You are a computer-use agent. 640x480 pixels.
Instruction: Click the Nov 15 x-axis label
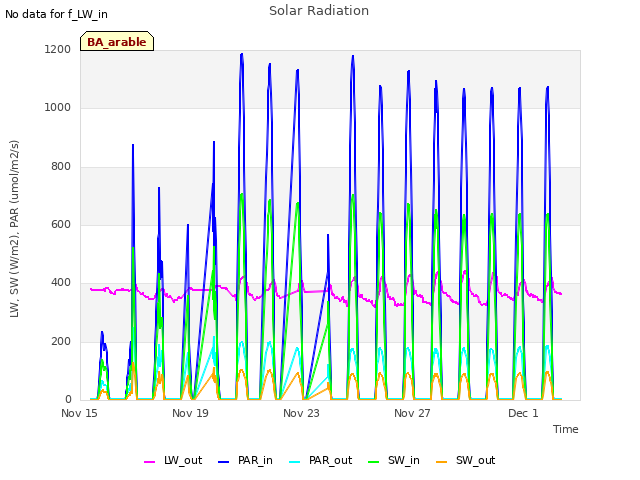pyautogui.click(x=79, y=413)
